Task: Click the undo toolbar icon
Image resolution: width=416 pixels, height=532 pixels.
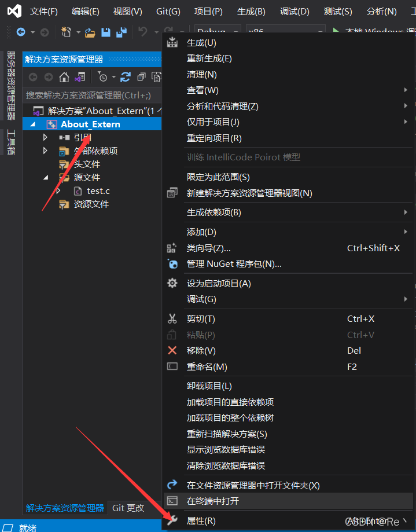Action: (x=143, y=32)
